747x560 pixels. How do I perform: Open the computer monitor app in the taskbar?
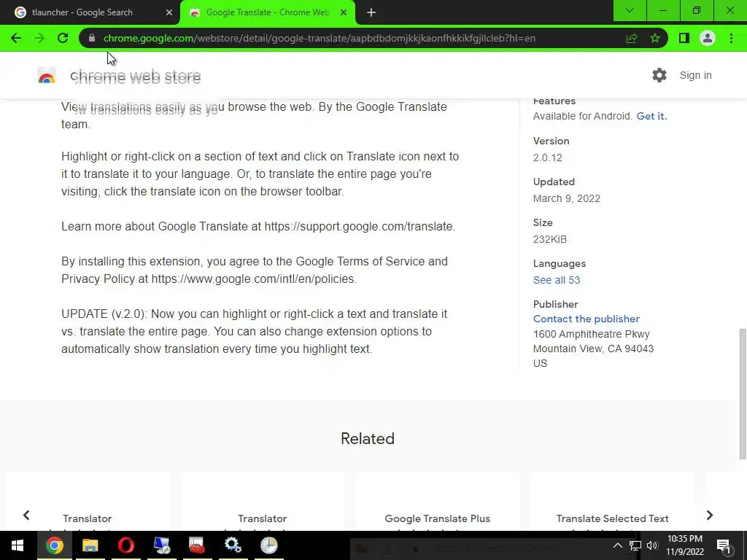coord(161,545)
